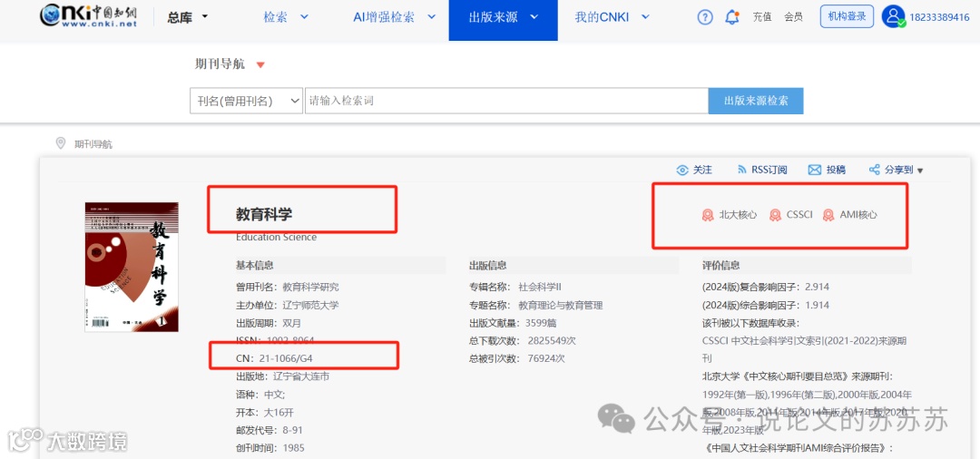Click the eye 关注 follow icon
This screenshot has height=459, width=980.
coord(682,170)
